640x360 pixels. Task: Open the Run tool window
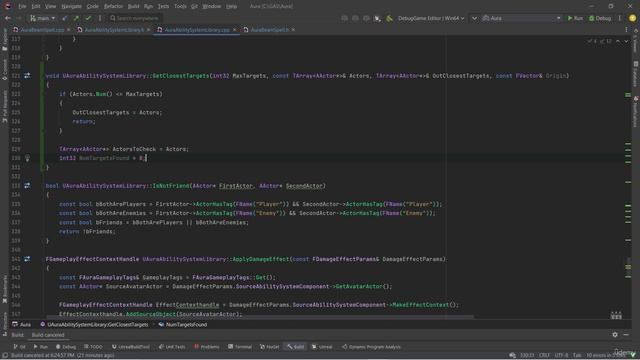pos(40,347)
